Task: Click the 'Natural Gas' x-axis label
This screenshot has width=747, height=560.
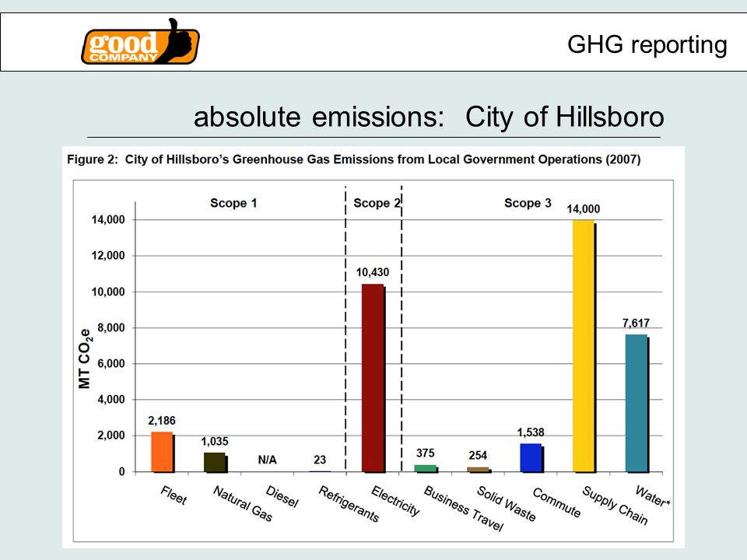Action: click(x=243, y=503)
